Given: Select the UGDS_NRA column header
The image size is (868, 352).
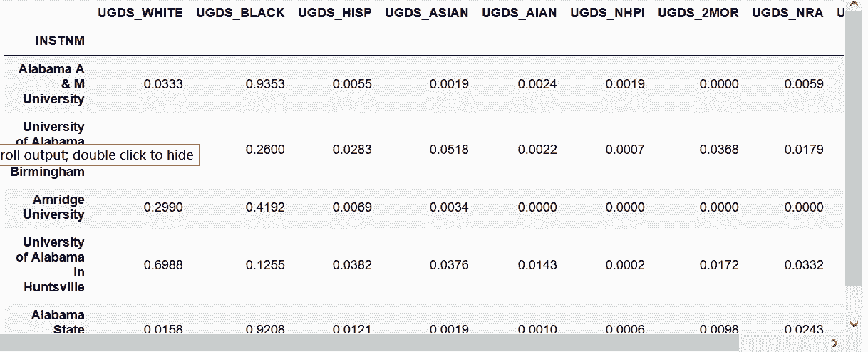Looking at the screenshot, I should 787,13.
